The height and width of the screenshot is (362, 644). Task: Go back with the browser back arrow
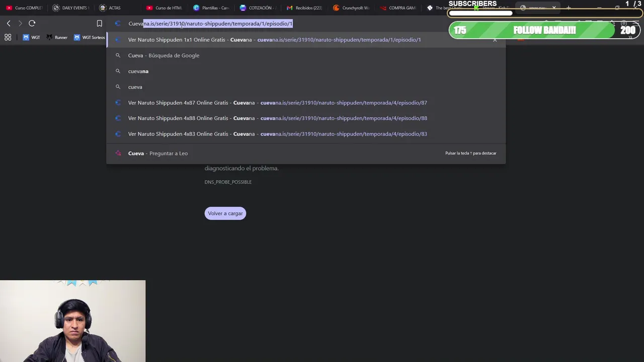click(x=9, y=24)
